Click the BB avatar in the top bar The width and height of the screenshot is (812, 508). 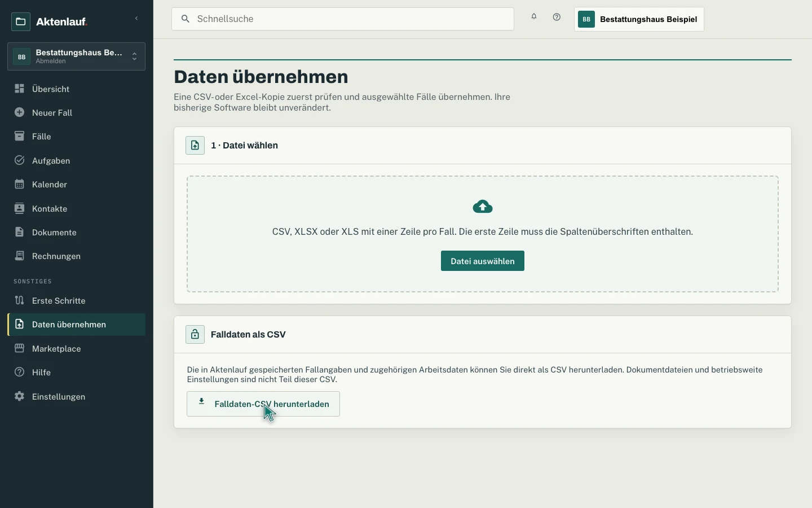point(586,19)
